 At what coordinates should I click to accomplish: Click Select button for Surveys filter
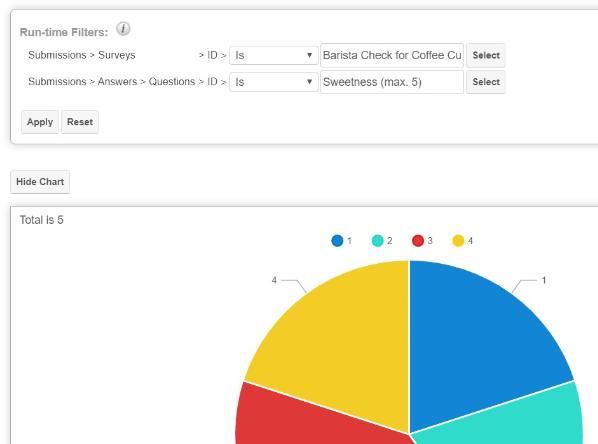(486, 55)
